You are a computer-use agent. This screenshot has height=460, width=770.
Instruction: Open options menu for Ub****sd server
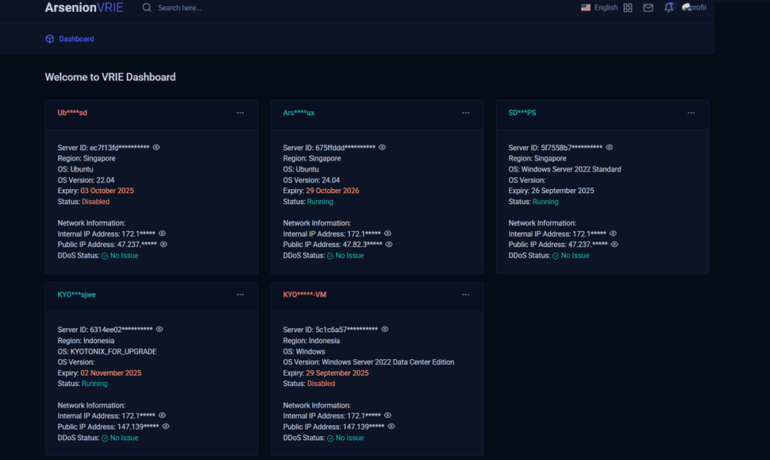(x=240, y=113)
